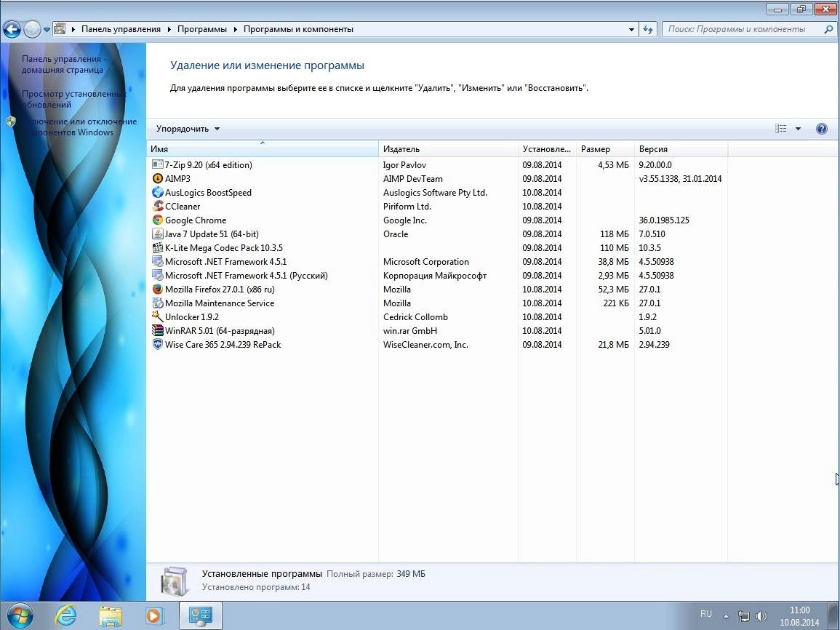Click Auslogics Software Pty Ltd. cell

click(435, 192)
